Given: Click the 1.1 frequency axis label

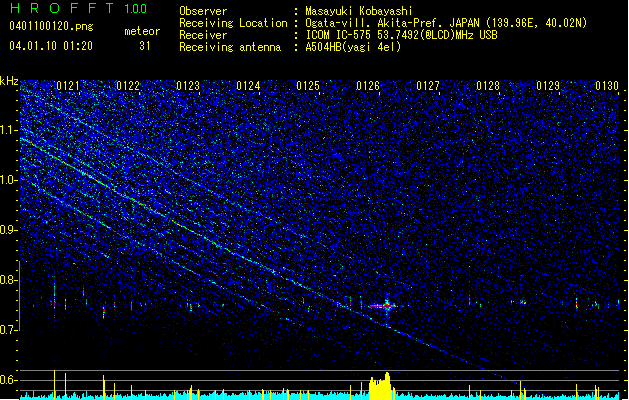Looking at the screenshot, I should click(x=9, y=130).
